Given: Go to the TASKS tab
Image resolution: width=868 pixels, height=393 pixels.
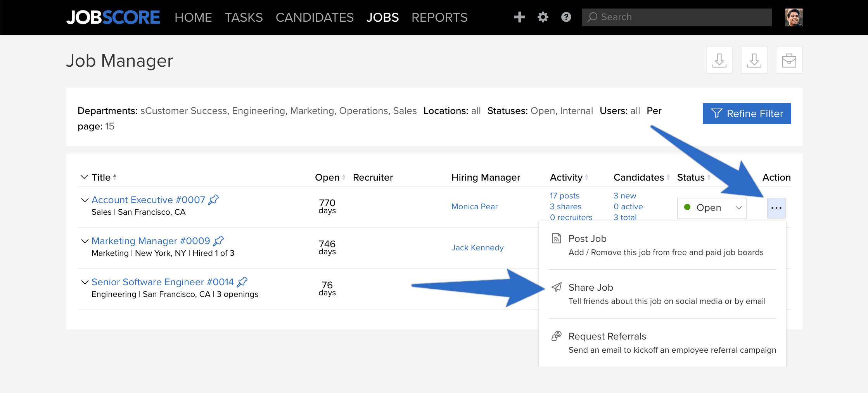Looking at the screenshot, I should pos(244,17).
